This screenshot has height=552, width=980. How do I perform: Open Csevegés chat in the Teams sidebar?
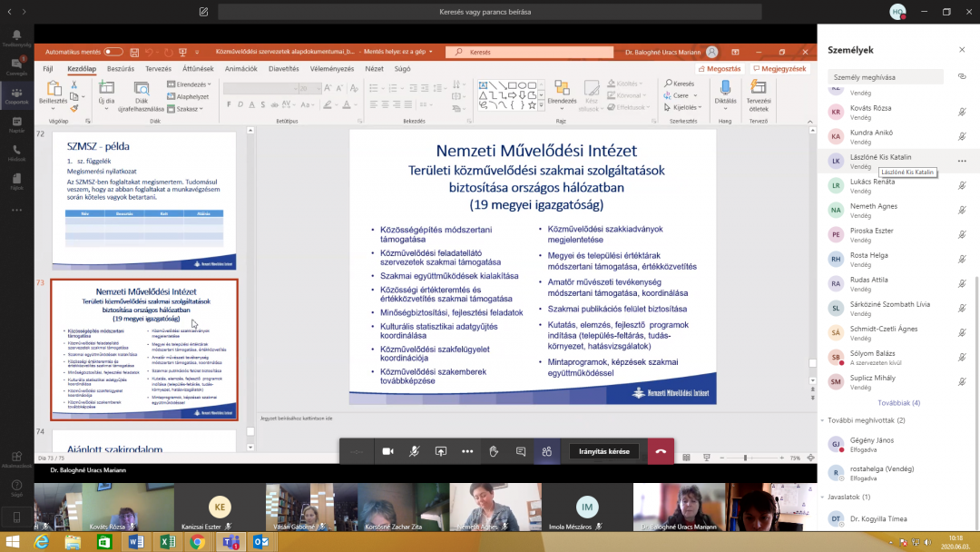point(17,67)
